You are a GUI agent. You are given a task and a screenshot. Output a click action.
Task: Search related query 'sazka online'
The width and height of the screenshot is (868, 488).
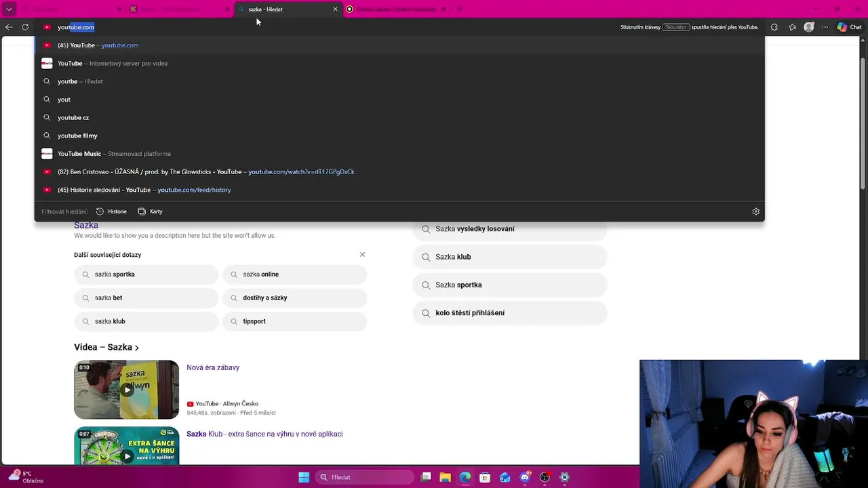tap(294, 274)
